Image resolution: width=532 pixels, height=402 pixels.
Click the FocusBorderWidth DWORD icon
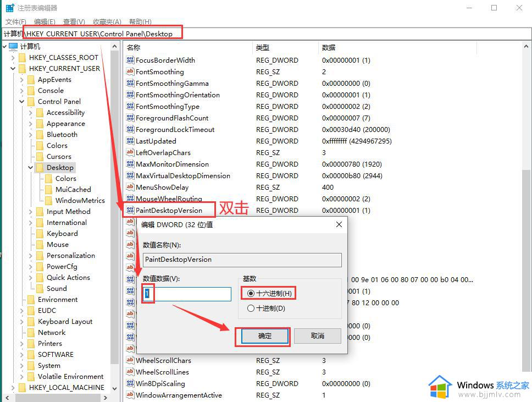130,60
